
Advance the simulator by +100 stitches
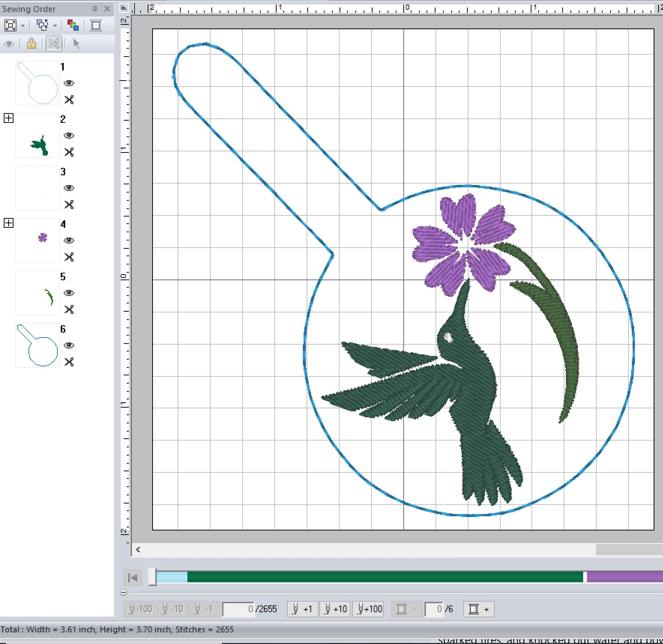click(x=369, y=609)
